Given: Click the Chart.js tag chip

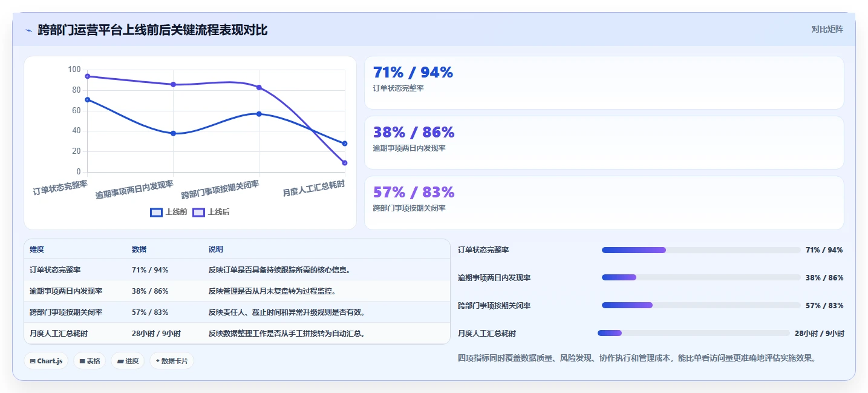Looking at the screenshot, I should tap(46, 361).
